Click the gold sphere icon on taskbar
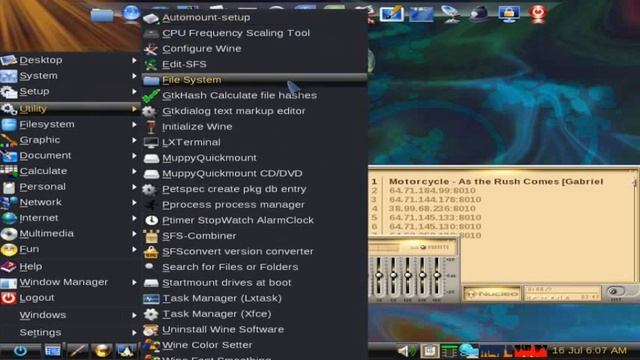This screenshot has height=360, width=640. pyautogui.click(x=102, y=351)
